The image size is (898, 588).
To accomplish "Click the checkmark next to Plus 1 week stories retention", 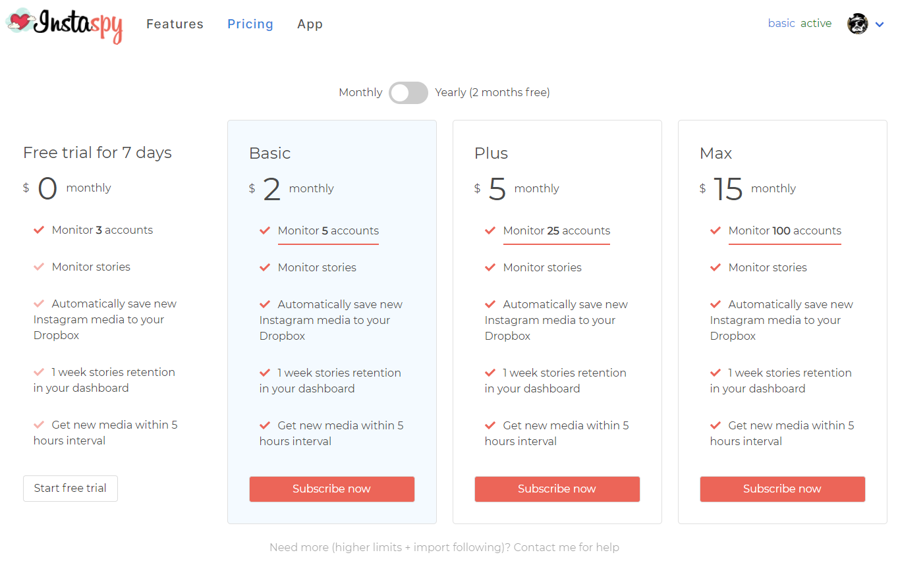I will pyautogui.click(x=490, y=373).
